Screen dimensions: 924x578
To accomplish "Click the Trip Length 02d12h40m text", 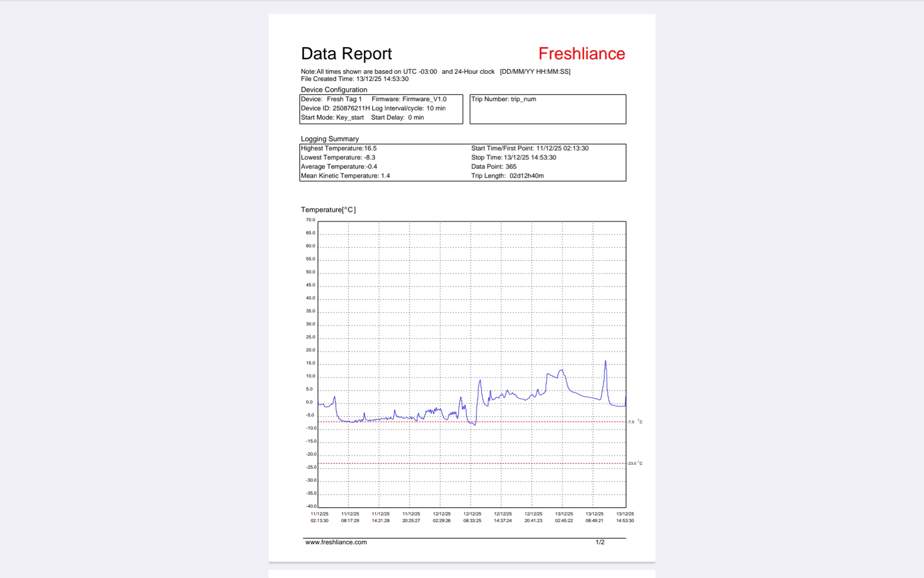I will [507, 176].
